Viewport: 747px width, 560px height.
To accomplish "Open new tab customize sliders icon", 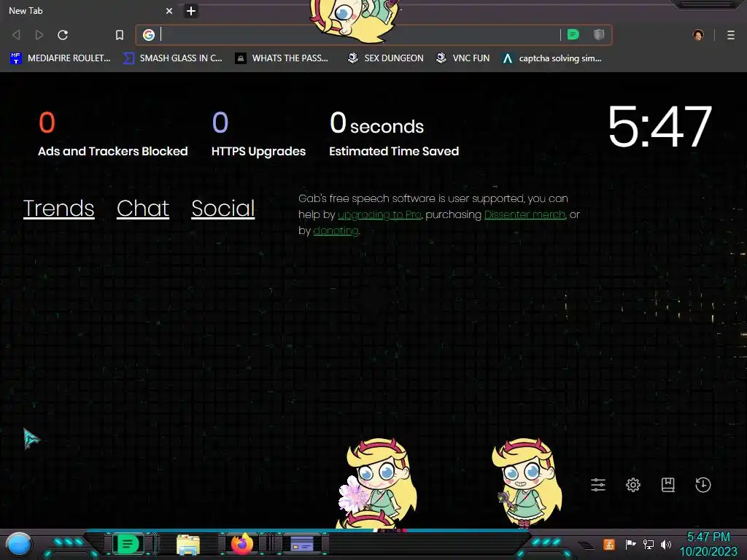I will [598, 485].
